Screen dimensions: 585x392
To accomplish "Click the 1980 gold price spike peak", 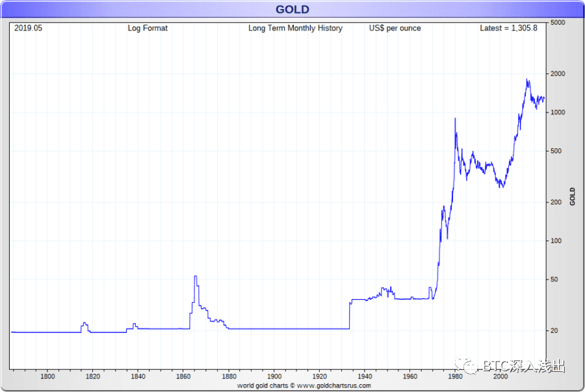I will click(x=455, y=118).
